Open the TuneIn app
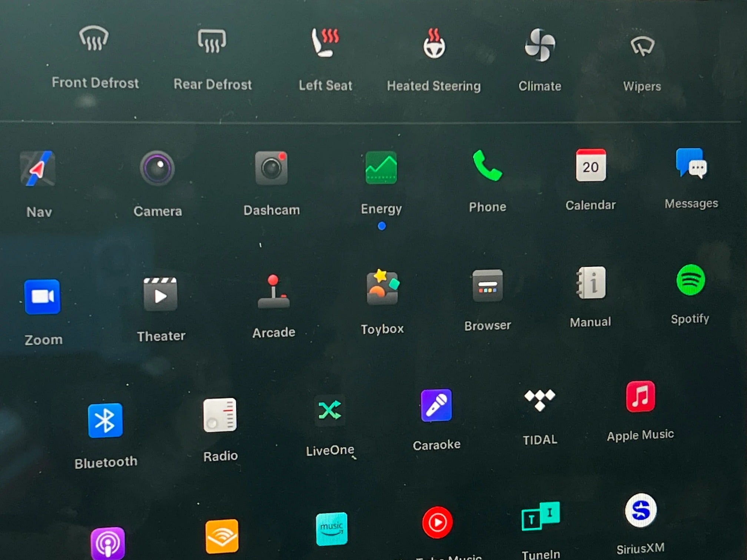This screenshot has width=747, height=560. (x=541, y=516)
